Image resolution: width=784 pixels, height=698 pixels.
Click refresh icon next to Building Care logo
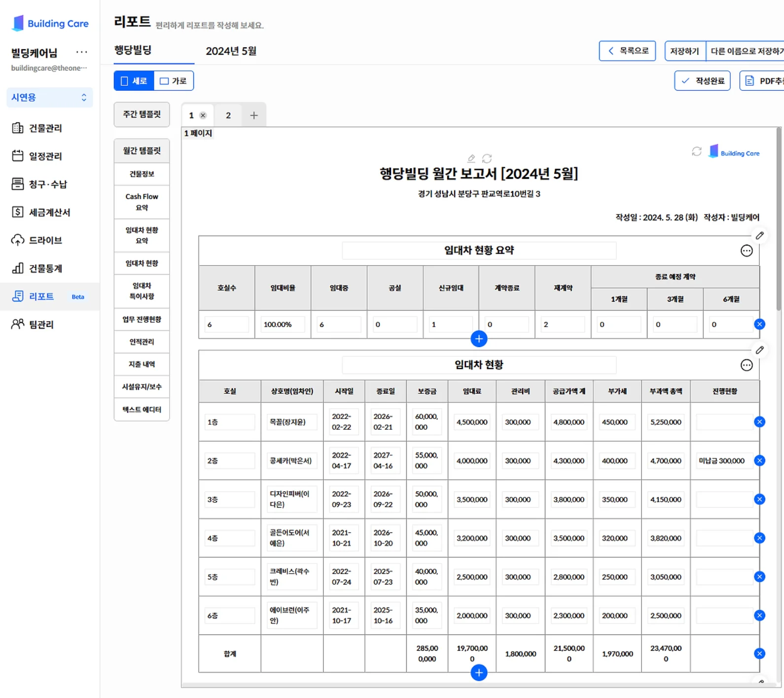pyautogui.click(x=696, y=152)
